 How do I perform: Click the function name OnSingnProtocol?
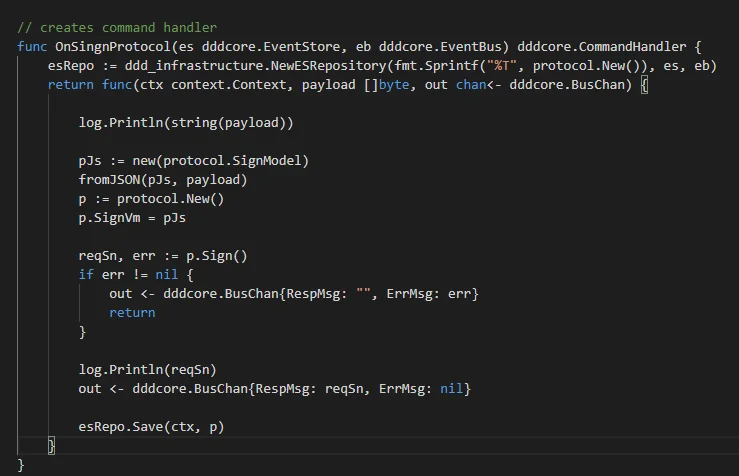[113, 47]
